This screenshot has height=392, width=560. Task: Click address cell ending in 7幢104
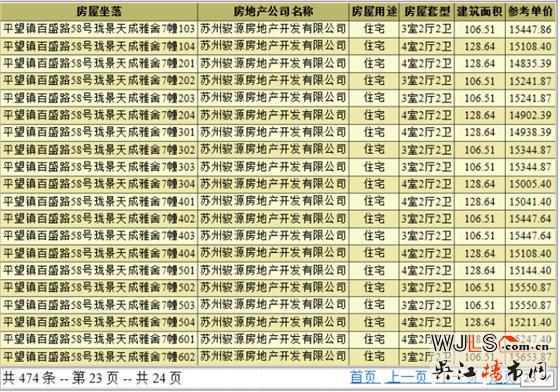coord(99,46)
